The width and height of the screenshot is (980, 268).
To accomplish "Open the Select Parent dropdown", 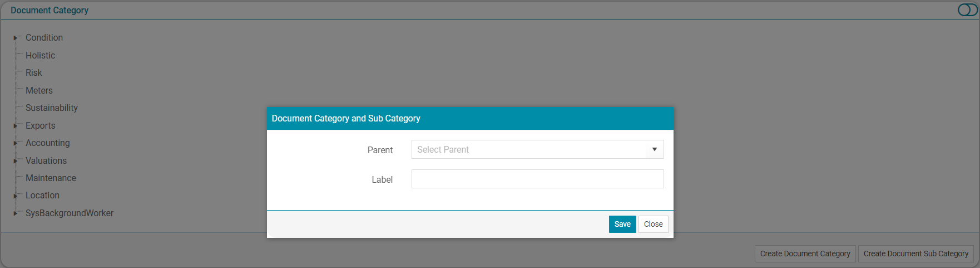I will 537,149.
